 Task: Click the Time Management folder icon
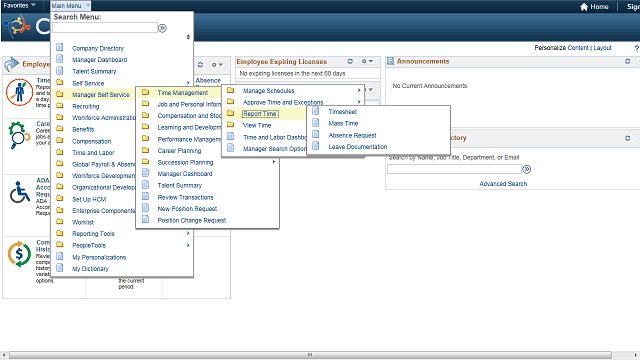point(145,92)
